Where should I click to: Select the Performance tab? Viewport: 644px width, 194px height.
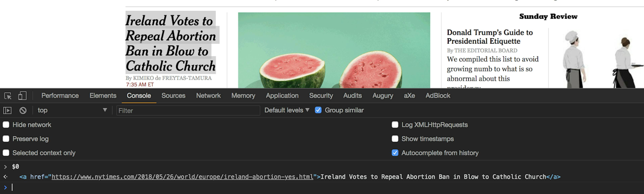[x=60, y=96]
